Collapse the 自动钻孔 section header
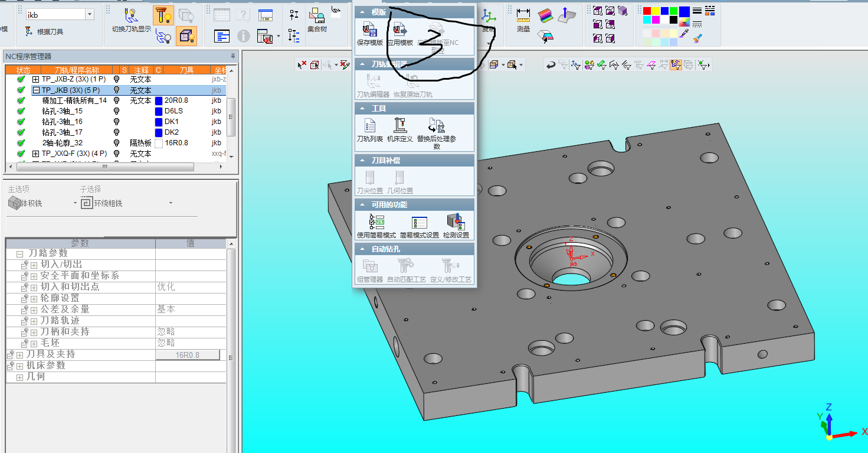868x453 pixels. 414,249
